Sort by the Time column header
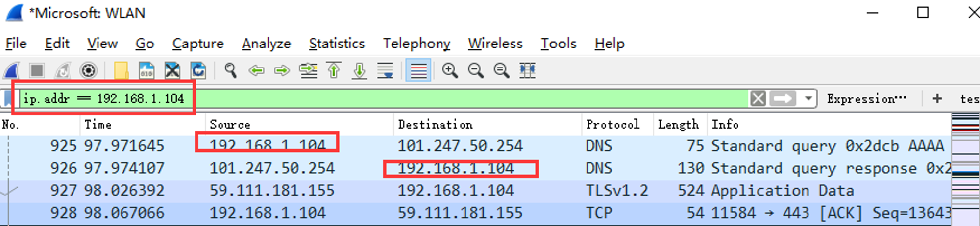Image resolution: width=980 pixels, height=226 pixels. 143,125
